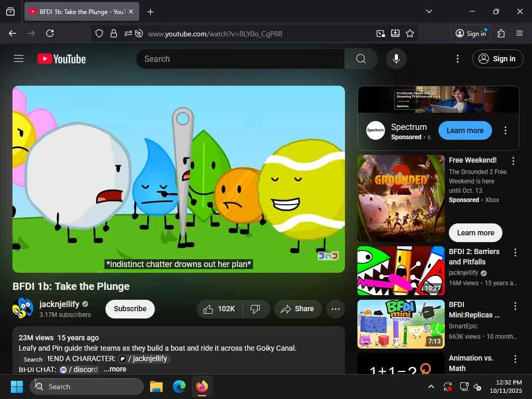Open a new browser tab
This screenshot has width=532, height=399.
(150, 12)
